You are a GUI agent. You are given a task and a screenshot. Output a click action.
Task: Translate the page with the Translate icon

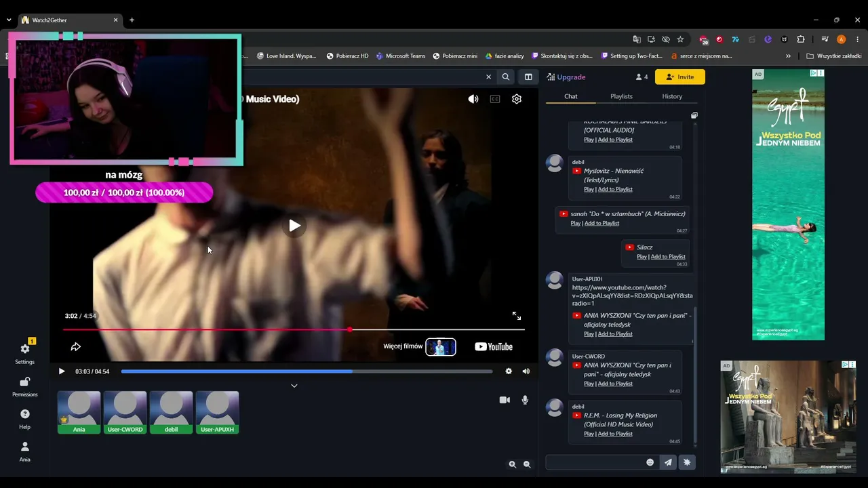[x=637, y=39]
